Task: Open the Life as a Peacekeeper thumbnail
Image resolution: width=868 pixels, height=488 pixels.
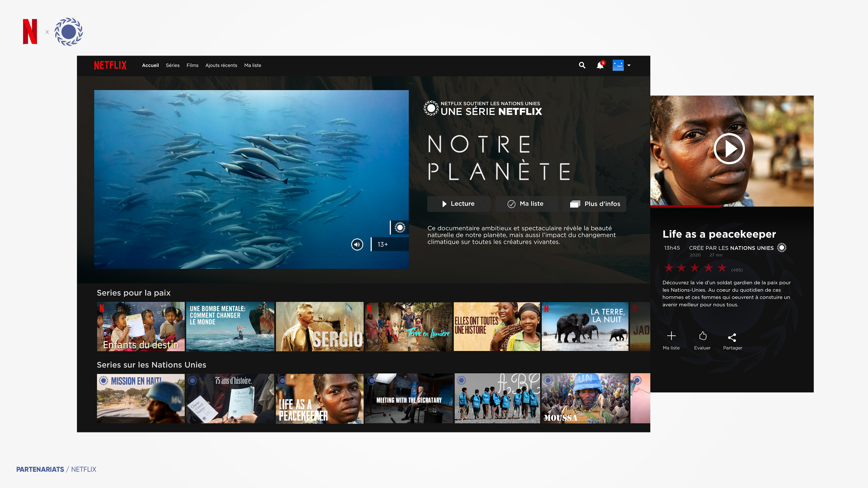Action: [319, 399]
